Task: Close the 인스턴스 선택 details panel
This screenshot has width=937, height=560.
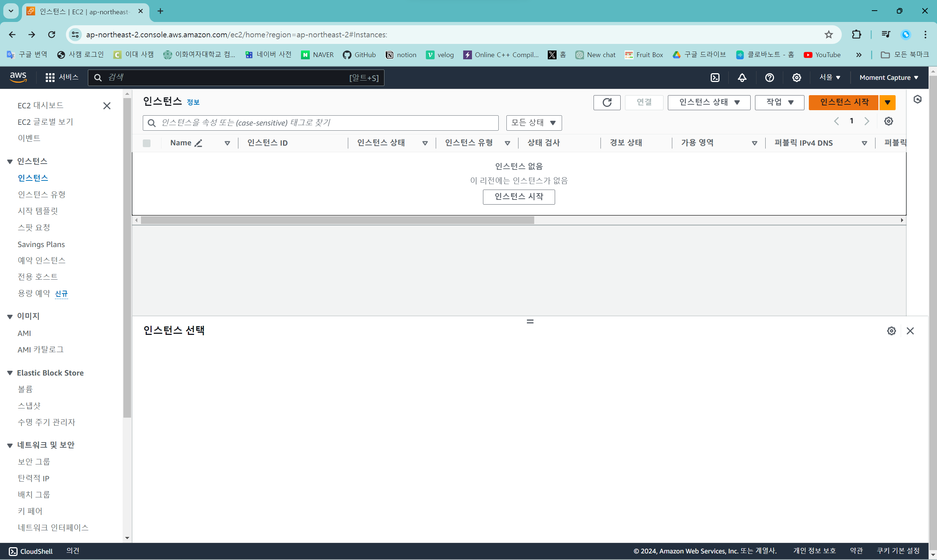Action: [x=910, y=331]
